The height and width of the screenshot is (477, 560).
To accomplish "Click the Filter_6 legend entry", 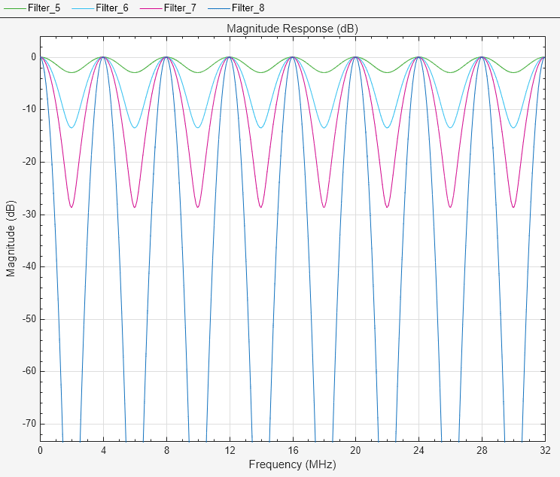I will coord(100,8).
